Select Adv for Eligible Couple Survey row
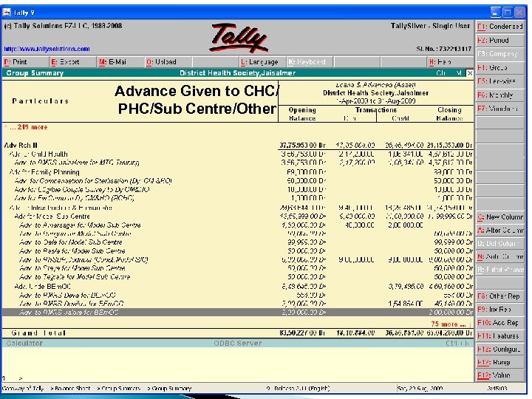Screen dimensions: 532x399 (237, 190)
